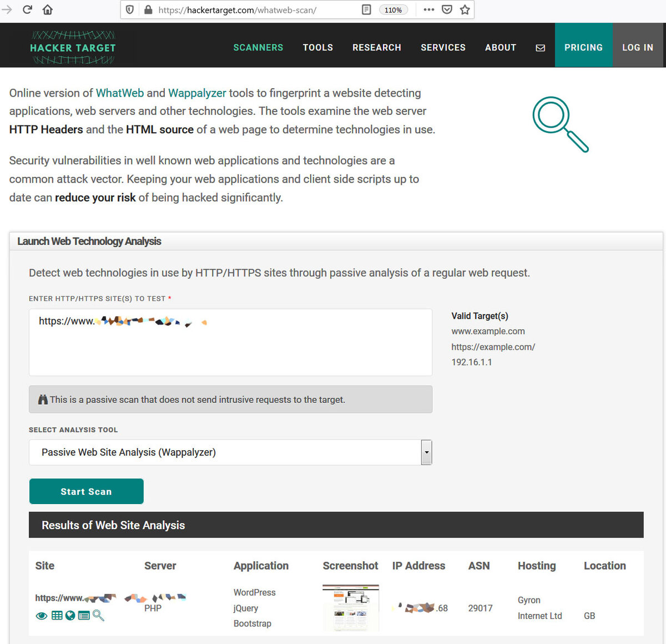Open the Select Analysis Tool dropdown
Screen dimensions: 666x644
[230, 452]
